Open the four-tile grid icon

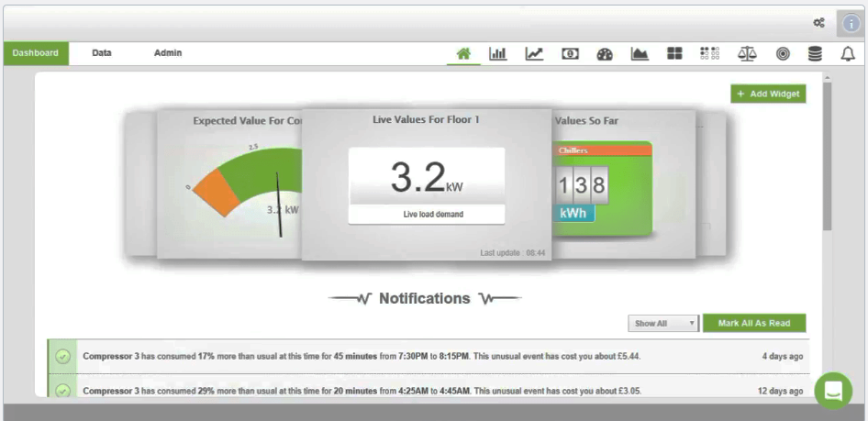674,54
